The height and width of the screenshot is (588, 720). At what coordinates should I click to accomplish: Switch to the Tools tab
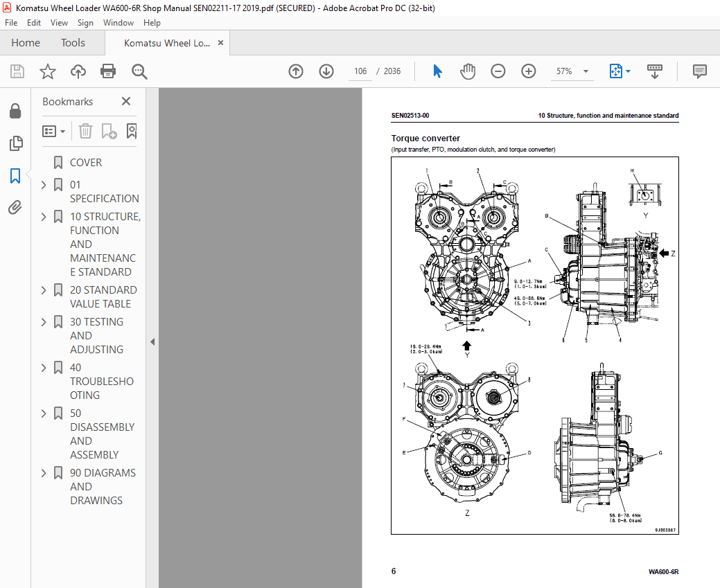pos(73,42)
